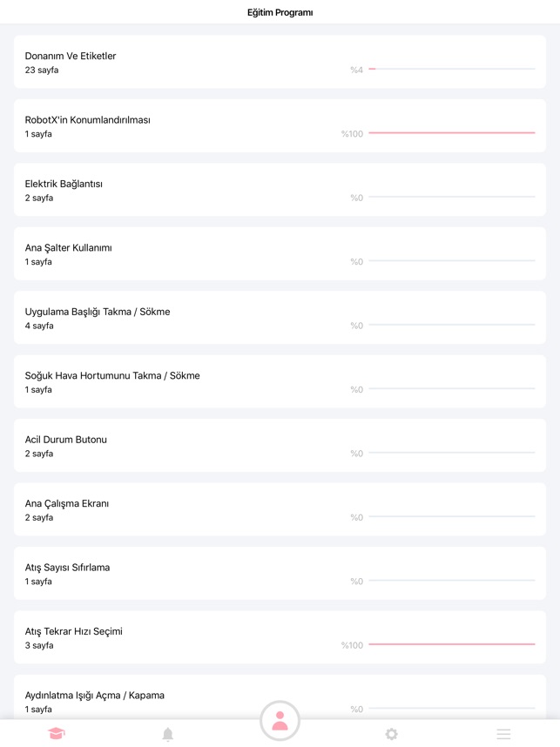Select the Atış Sayısı Sıfırlama lesson

[280, 573]
